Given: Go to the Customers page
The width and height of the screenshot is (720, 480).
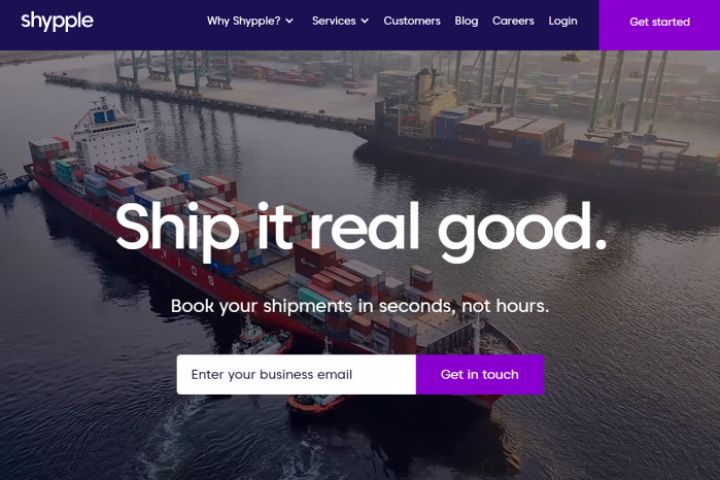Looking at the screenshot, I should click(412, 21).
